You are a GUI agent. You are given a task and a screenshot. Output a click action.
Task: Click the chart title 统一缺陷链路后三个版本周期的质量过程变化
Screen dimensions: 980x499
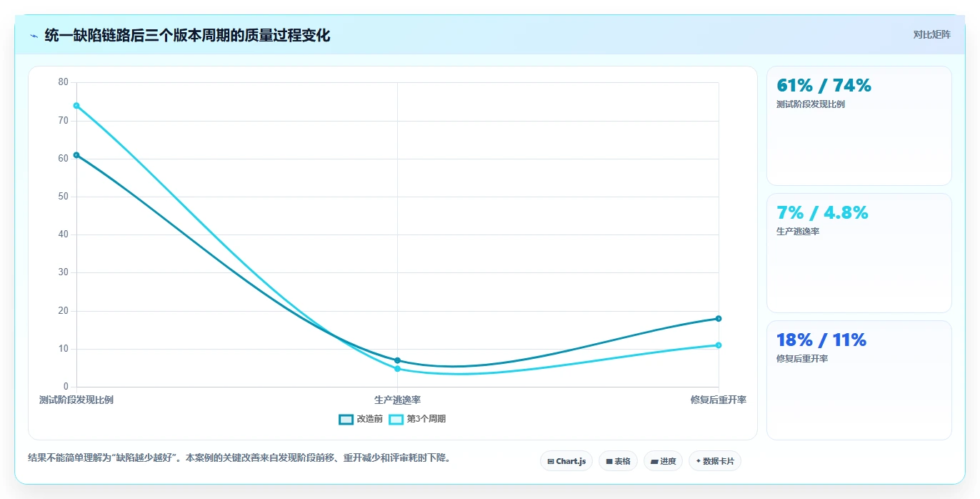(x=187, y=36)
